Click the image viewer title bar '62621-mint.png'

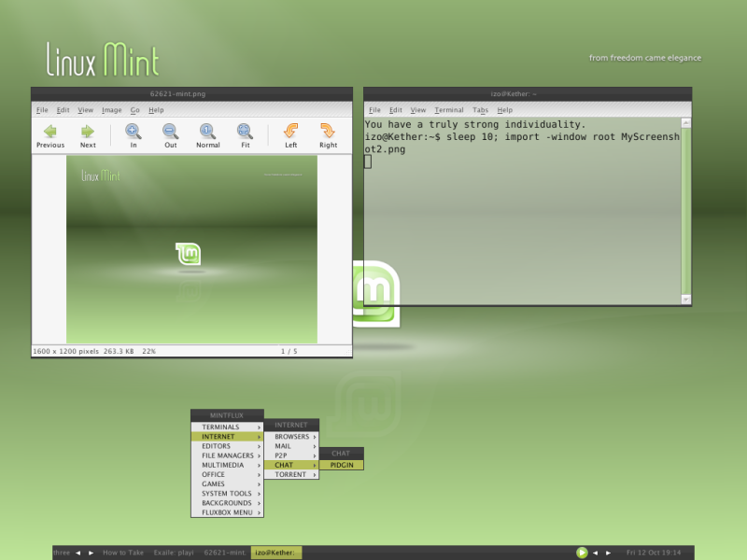coord(191,94)
